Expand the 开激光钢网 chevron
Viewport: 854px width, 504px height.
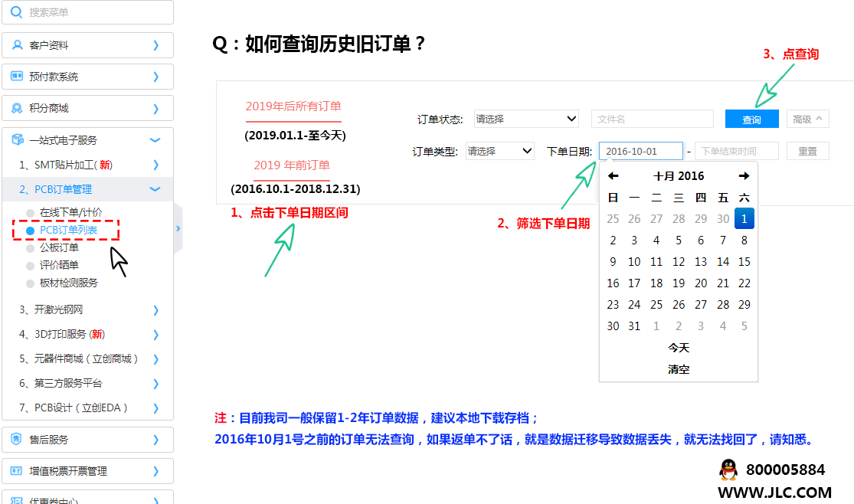coord(156,310)
